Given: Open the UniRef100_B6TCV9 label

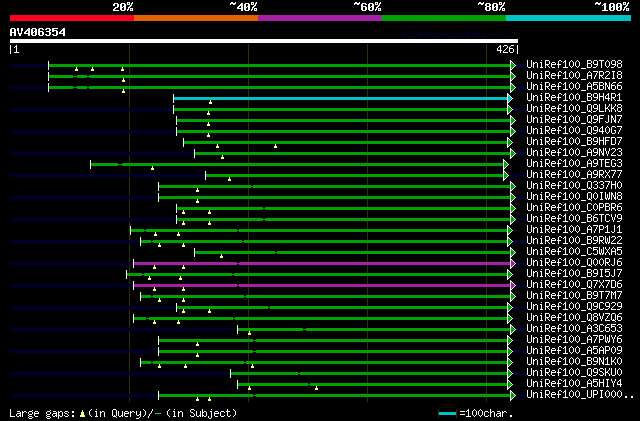Looking at the screenshot, I should click(x=574, y=219).
